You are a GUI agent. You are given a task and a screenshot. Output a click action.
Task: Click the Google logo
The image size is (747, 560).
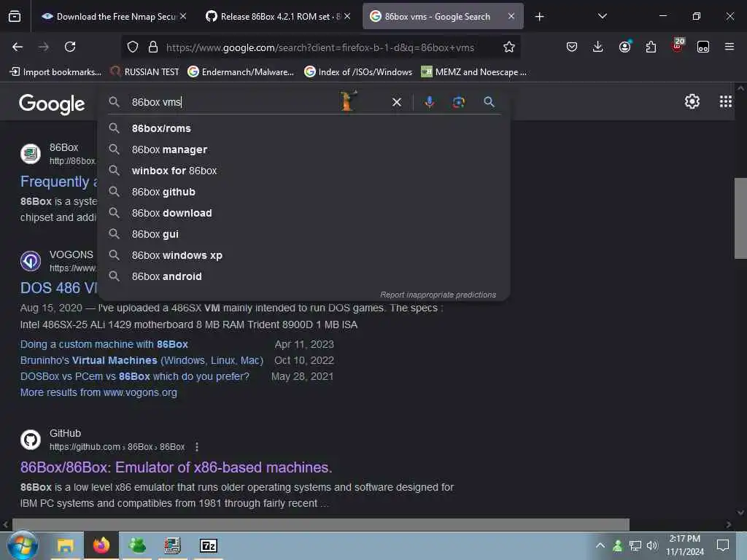pyautogui.click(x=52, y=104)
